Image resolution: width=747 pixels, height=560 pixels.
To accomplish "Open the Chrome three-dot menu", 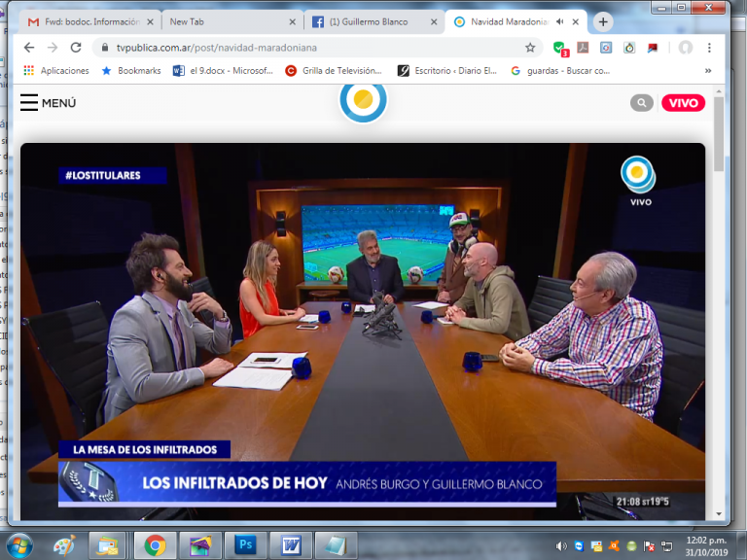I will pos(709,47).
